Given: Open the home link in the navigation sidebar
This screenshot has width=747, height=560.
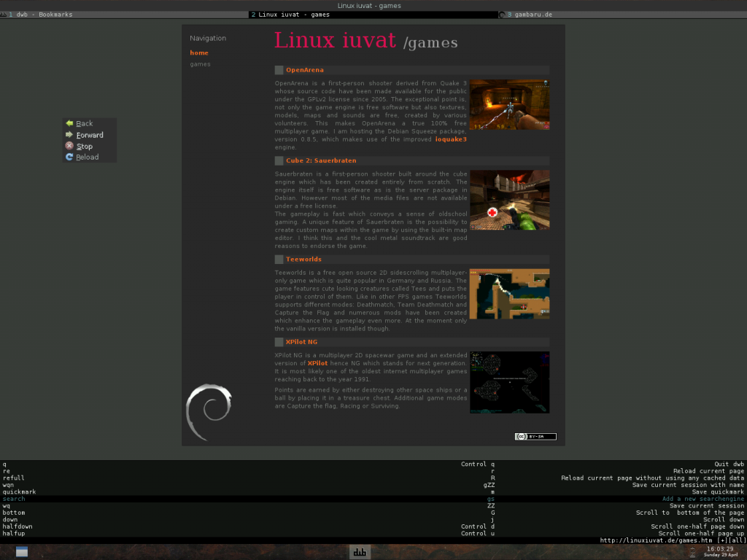Looking at the screenshot, I should click(198, 52).
